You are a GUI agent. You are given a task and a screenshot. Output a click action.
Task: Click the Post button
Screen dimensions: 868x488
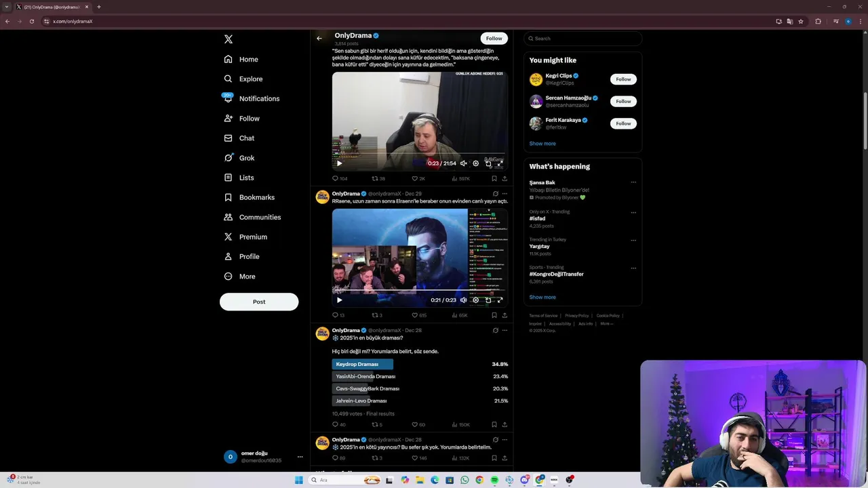click(259, 302)
